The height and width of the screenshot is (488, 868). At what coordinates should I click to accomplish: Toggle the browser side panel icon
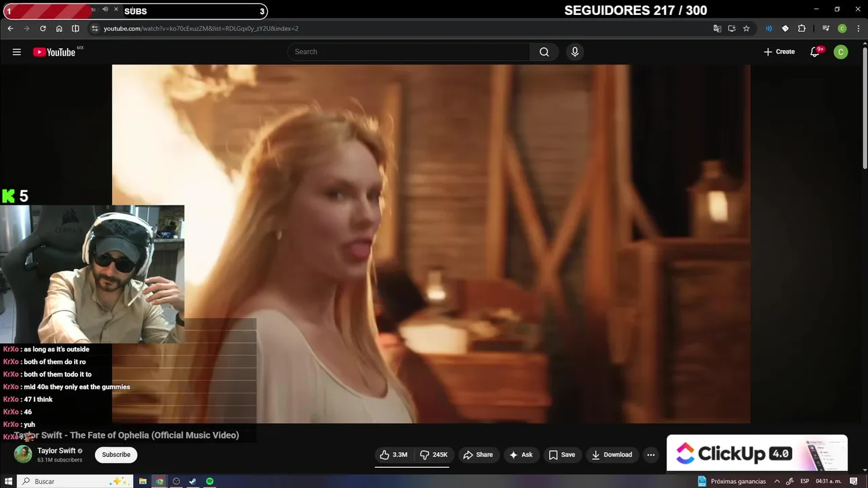tap(75, 28)
